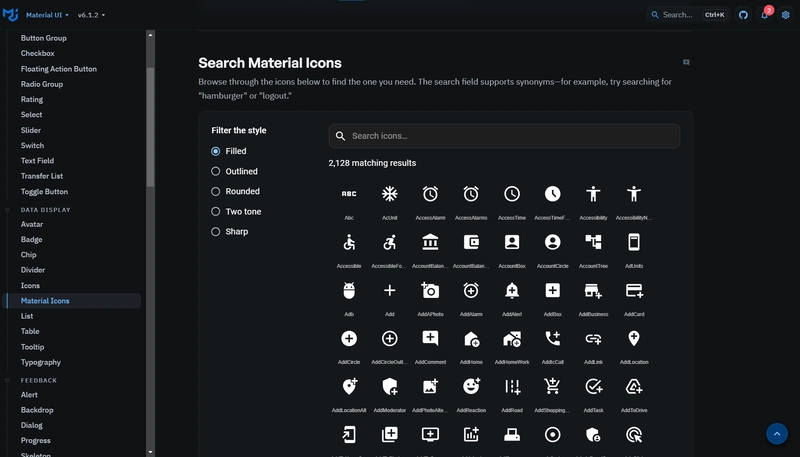Select the AddCard icon
Screen dimensions: 800x457
[634, 290]
